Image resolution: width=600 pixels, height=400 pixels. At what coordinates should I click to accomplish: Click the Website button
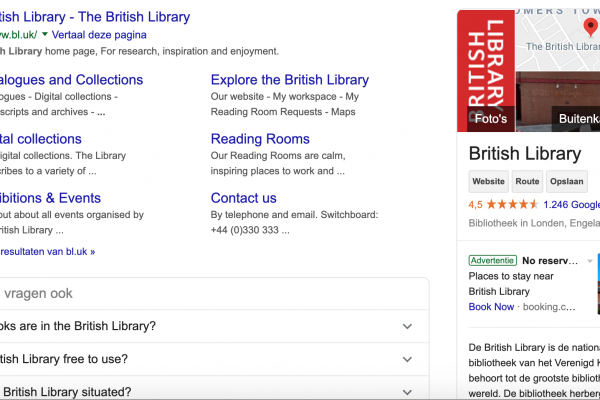pyautogui.click(x=488, y=182)
